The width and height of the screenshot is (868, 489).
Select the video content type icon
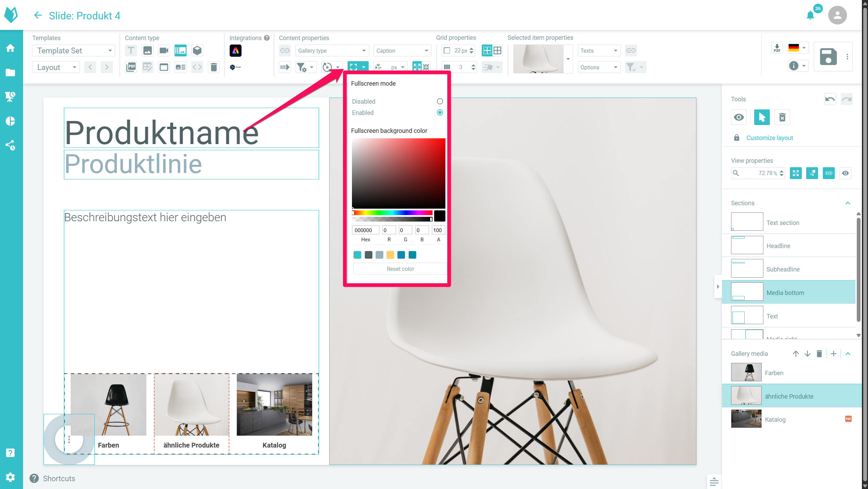point(164,51)
